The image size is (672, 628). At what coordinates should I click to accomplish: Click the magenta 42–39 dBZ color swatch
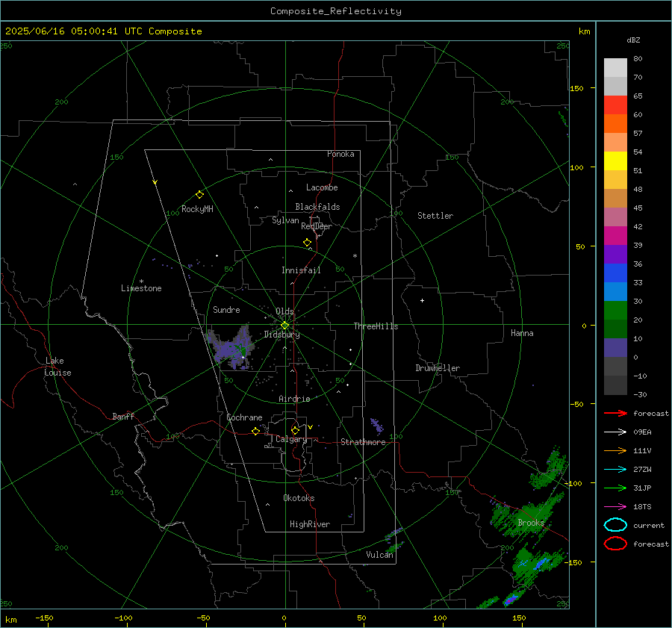pos(615,235)
